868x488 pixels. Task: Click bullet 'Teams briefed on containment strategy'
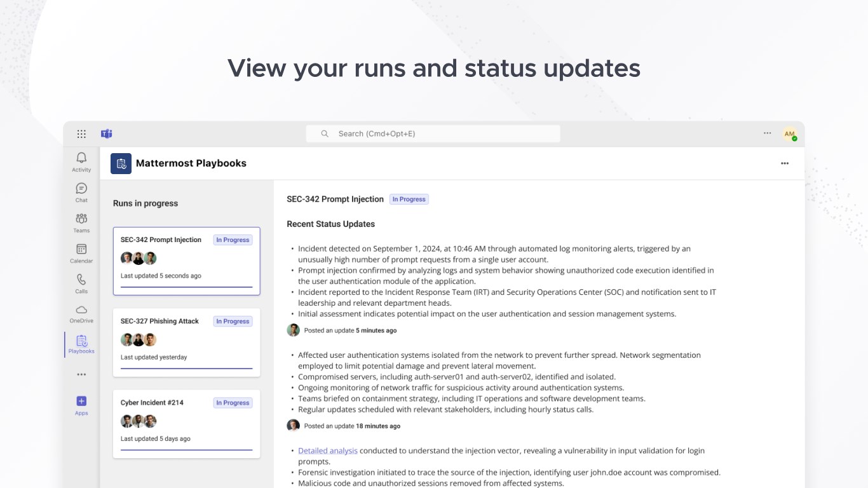pyautogui.click(x=471, y=398)
